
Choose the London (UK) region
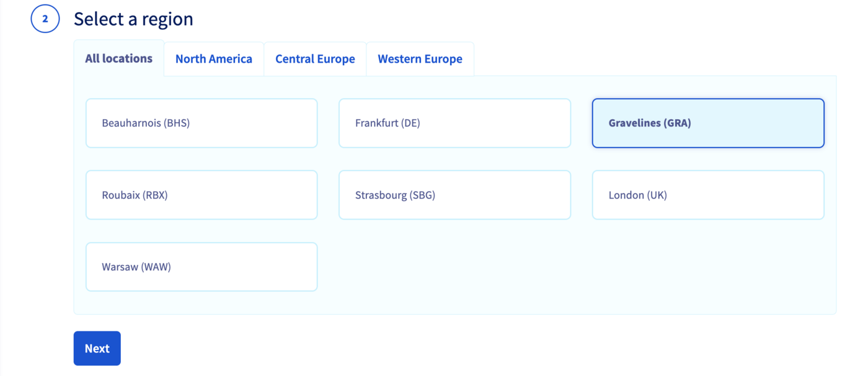click(708, 195)
